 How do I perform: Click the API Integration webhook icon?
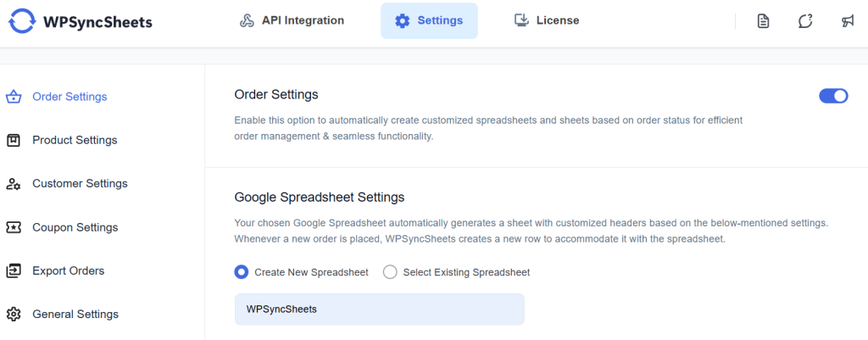click(247, 21)
